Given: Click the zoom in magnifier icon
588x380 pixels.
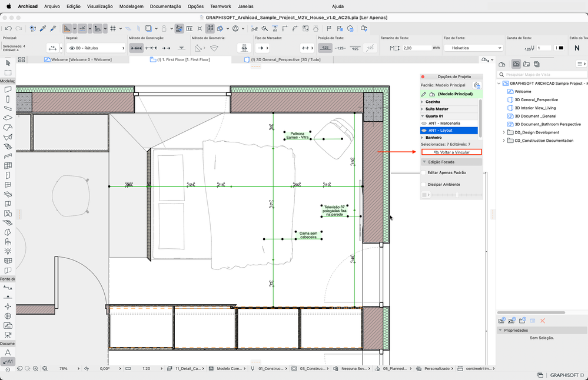Looking at the screenshot, I should click(x=36, y=369).
